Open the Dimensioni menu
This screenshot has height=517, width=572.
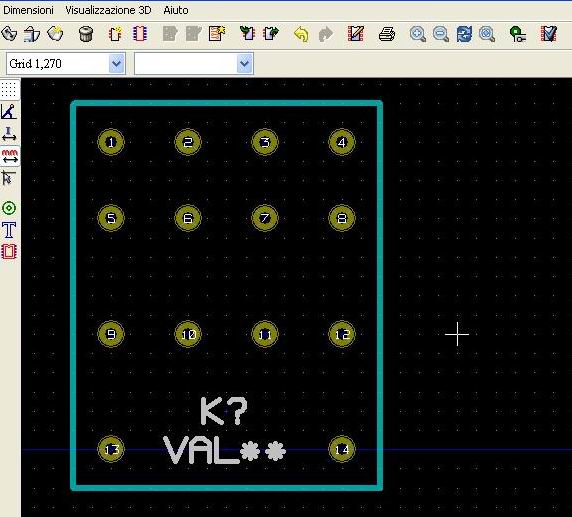[x=28, y=10]
